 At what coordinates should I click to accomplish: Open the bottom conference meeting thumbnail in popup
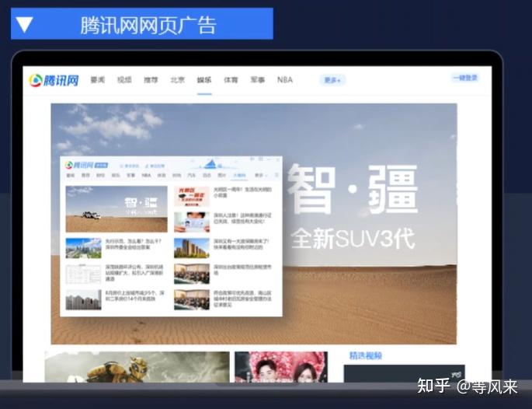(192, 299)
